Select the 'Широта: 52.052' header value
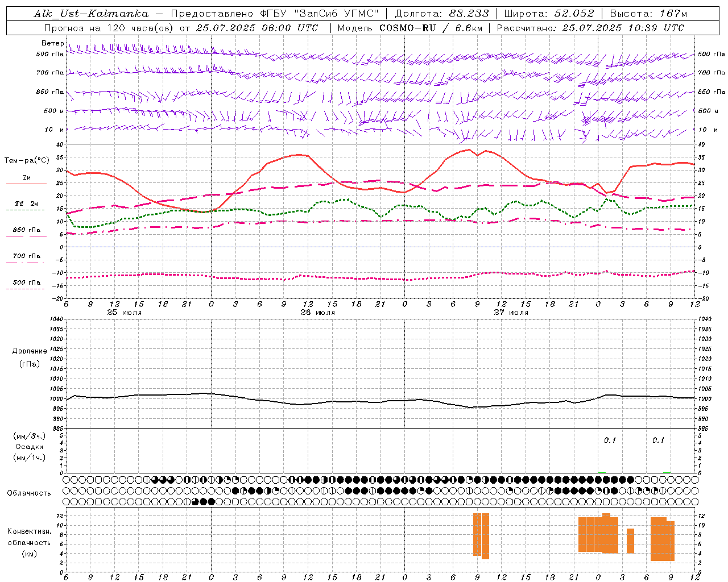This screenshot has height=582, width=728. [x=549, y=14]
